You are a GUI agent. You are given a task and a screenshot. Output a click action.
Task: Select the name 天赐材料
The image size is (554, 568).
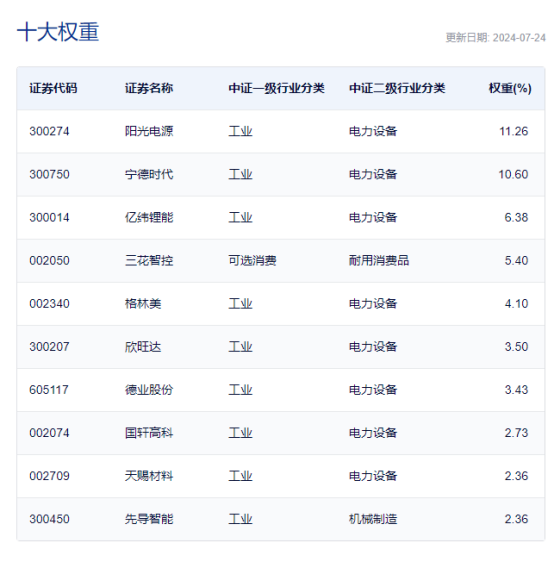[x=149, y=476]
